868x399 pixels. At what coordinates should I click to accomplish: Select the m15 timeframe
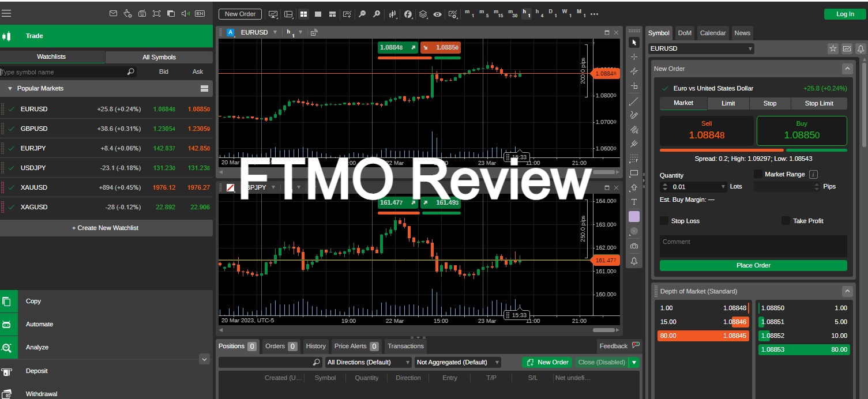pos(498,13)
